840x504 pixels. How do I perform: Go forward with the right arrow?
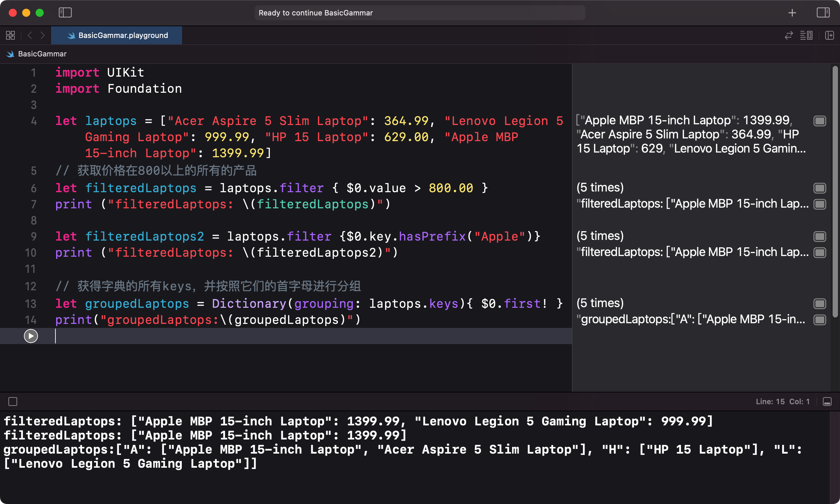tap(42, 35)
